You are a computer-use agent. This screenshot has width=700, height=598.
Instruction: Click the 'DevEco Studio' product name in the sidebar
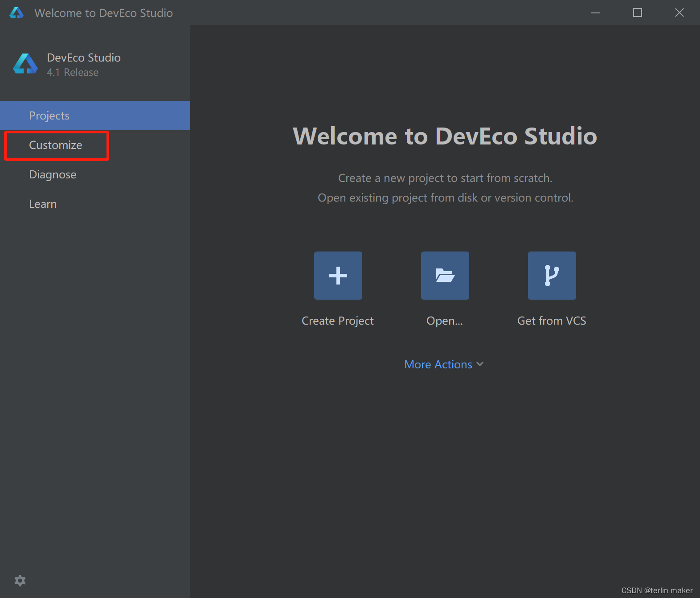84,58
